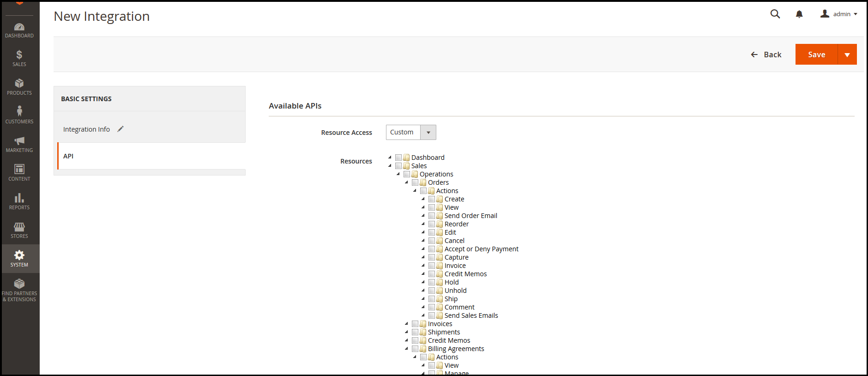Collapse the Operations tree node
The image size is (868, 376).
coord(398,174)
